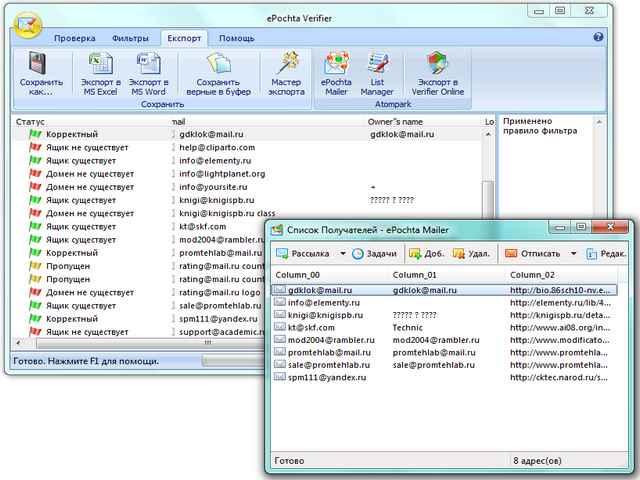Export list to MS Excel
The height and width of the screenshot is (480, 640).
click(100, 74)
